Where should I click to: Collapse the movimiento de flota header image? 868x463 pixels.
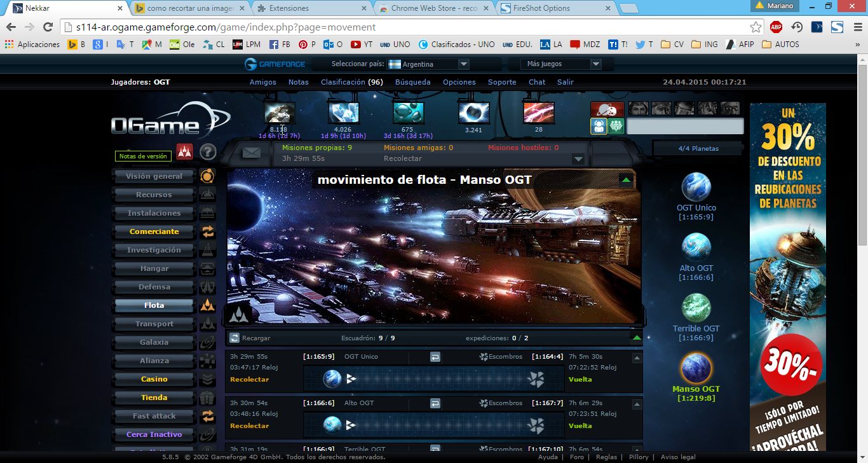626,180
